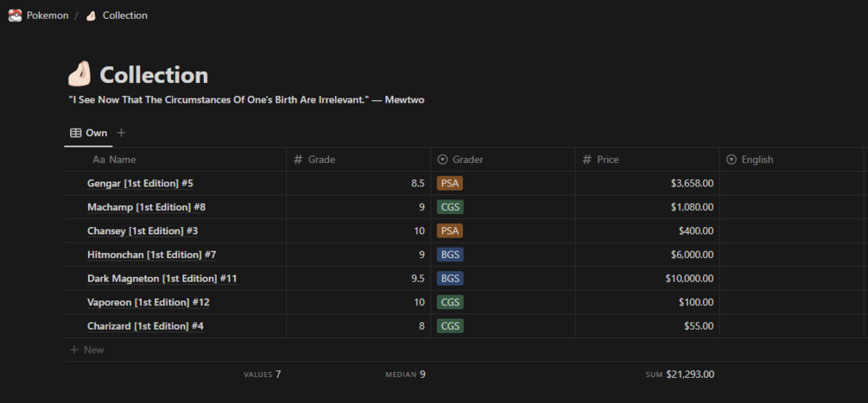
Task: Click the pinched-fingers page icon by Collection title
Action: tap(79, 74)
